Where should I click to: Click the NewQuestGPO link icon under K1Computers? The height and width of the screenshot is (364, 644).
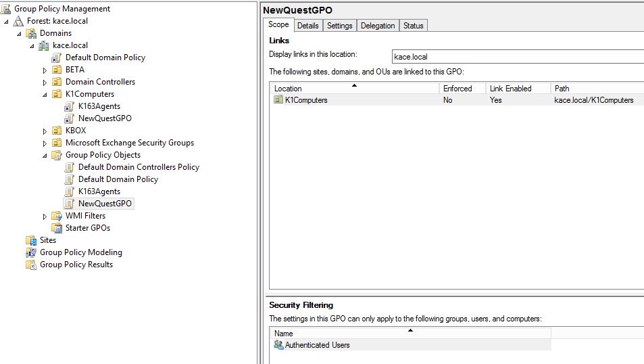(70, 118)
